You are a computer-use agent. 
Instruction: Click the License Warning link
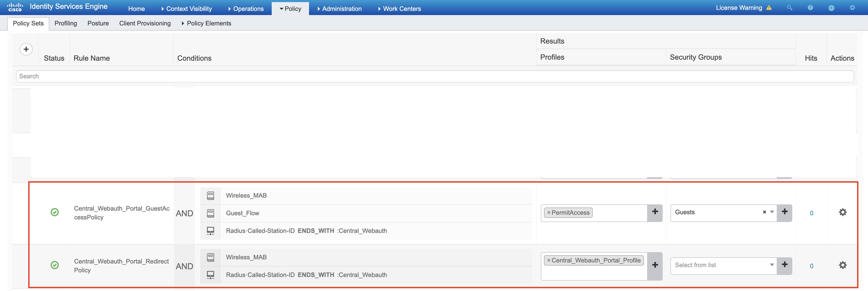click(x=739, y=8)
